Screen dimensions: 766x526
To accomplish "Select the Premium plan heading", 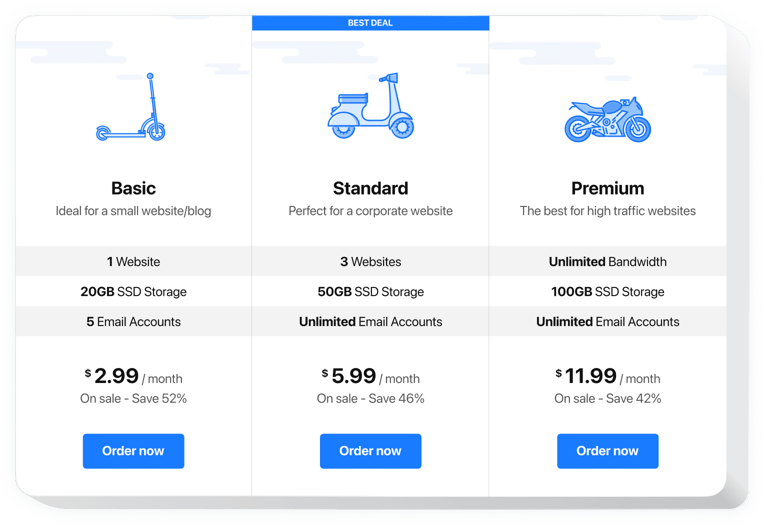I will coord(607,188).
